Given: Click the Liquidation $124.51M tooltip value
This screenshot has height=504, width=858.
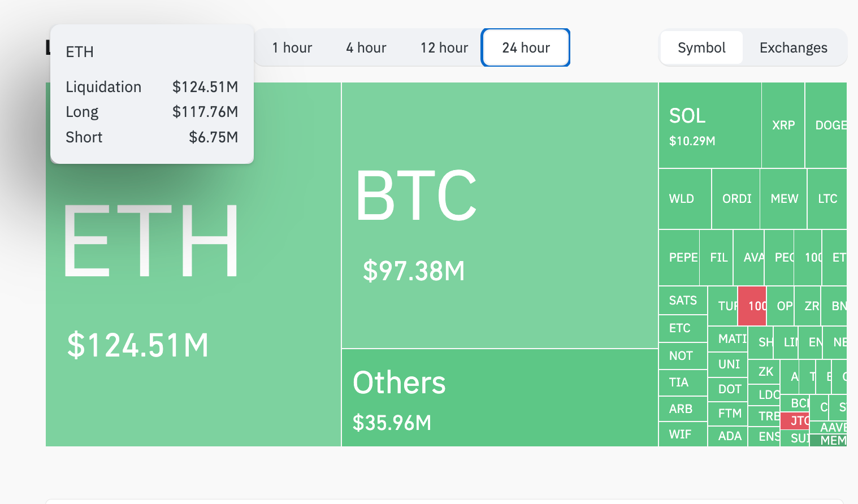Looking at the screenshot, I should click(x=205, y=87).
